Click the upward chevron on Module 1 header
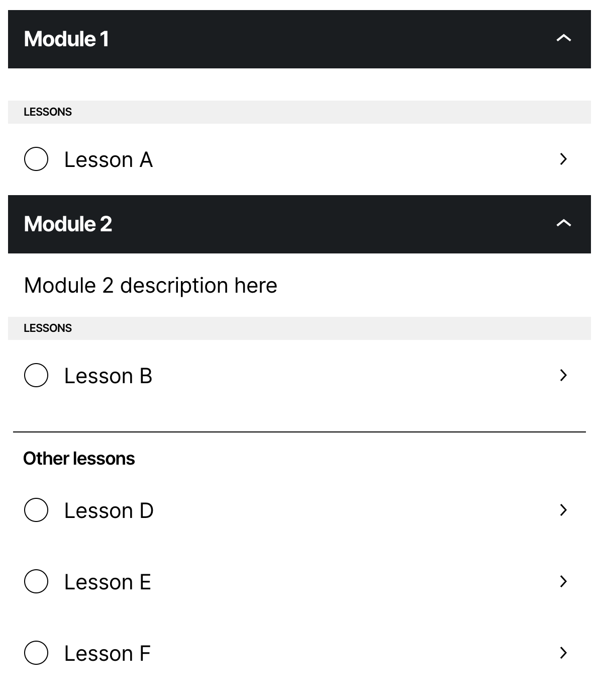This screenshot has height=700, width=598. 563,38
